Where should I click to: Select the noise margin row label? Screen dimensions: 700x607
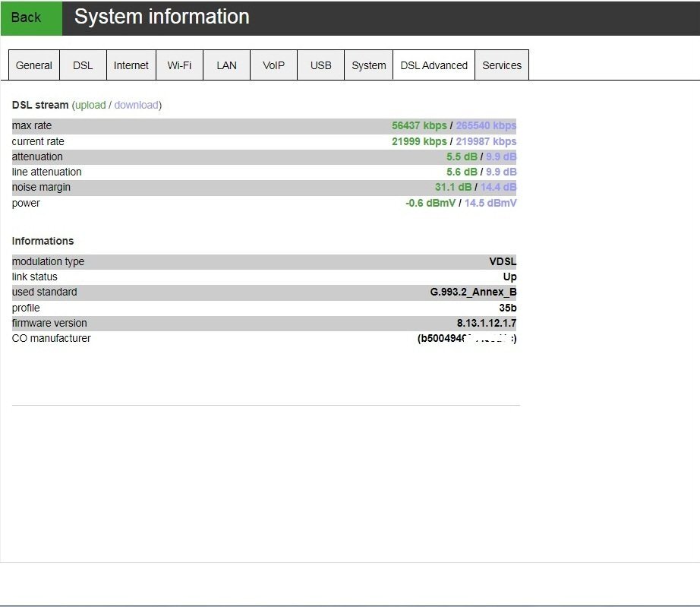(41, 188)
